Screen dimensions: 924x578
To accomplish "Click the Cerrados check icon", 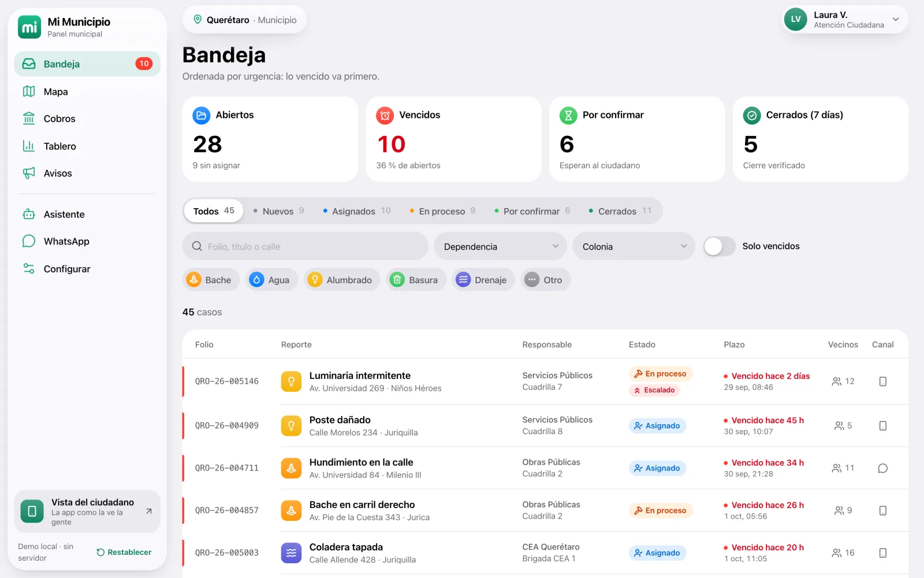I will [752, 116].
